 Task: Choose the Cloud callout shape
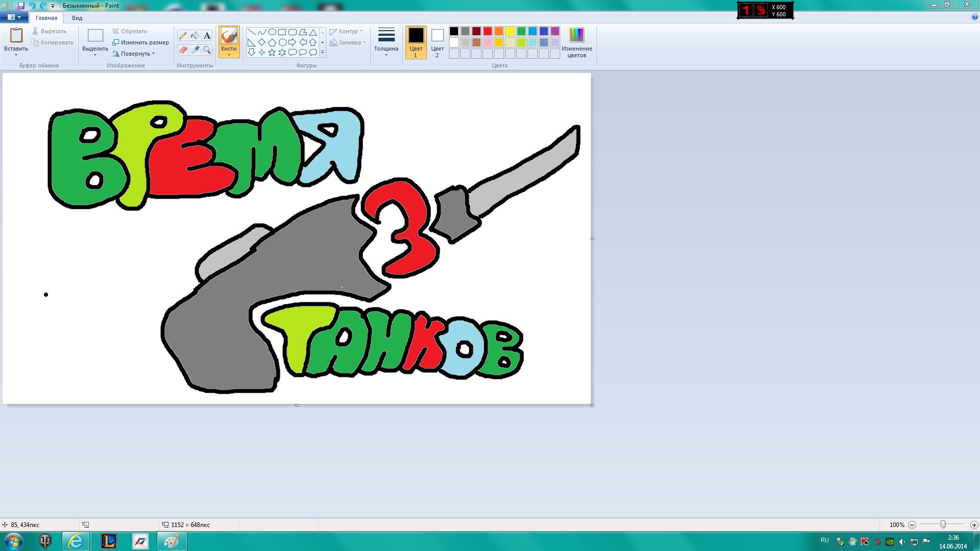pyautogui.click(x=313, y=53)
